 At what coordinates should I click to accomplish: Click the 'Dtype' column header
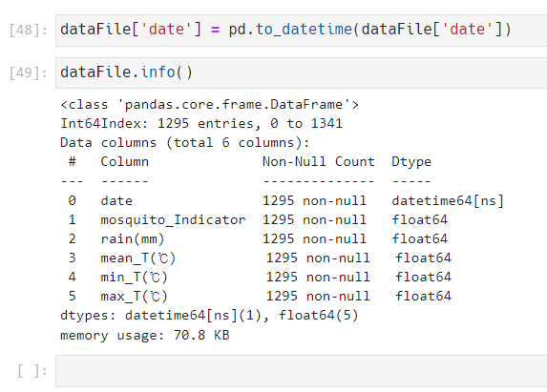click(411, 162)
